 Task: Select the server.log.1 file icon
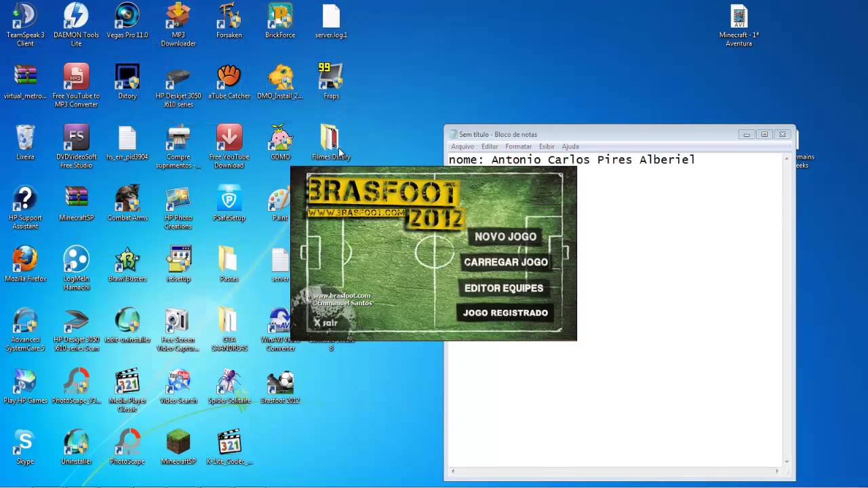(x=331, y=21)
